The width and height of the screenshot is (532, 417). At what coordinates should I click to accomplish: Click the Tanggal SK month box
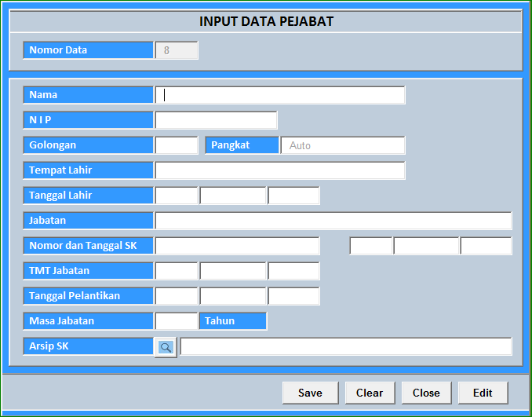coord(426,246)
